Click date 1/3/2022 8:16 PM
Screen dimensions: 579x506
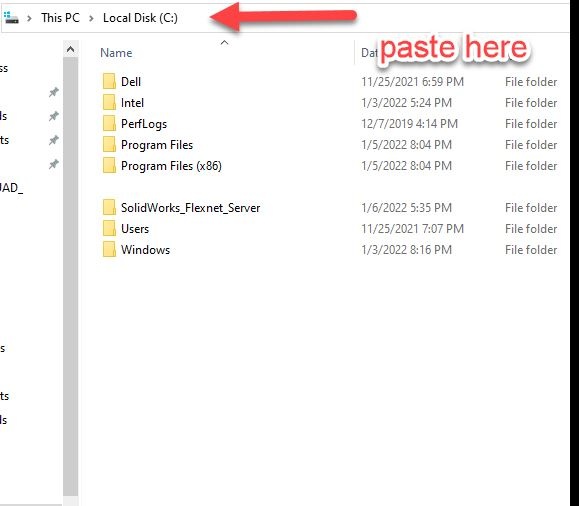[406, 250]
